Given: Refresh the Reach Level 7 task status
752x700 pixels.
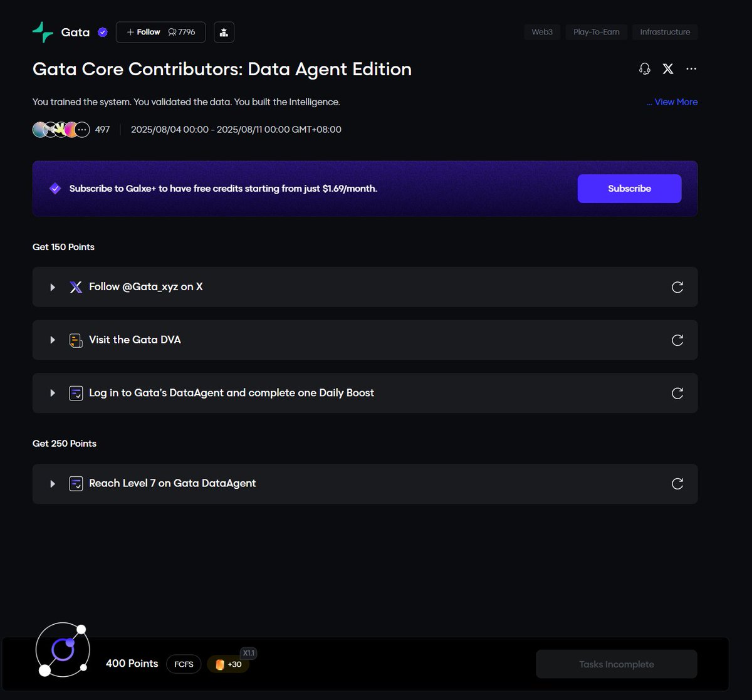Looking at the screenshot, I should [677, 484].
